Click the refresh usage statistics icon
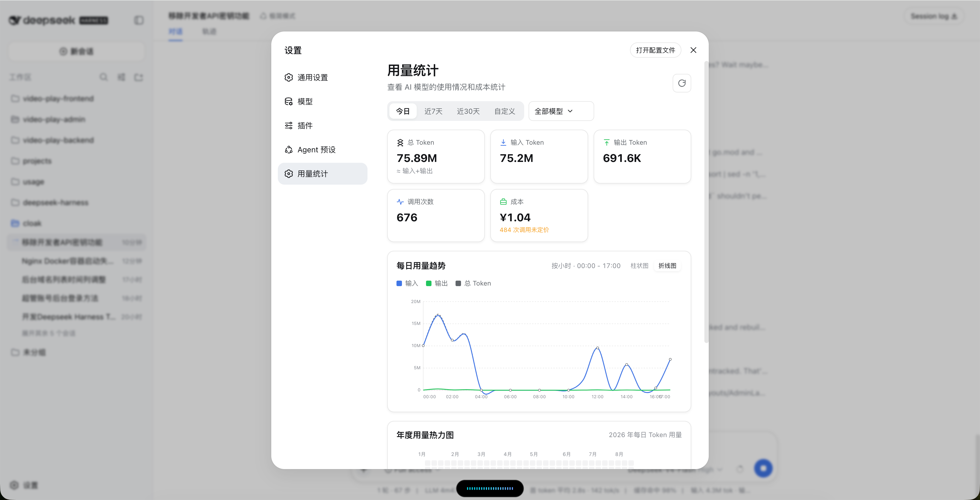This screenshot has height=500, width=980. 681,83
